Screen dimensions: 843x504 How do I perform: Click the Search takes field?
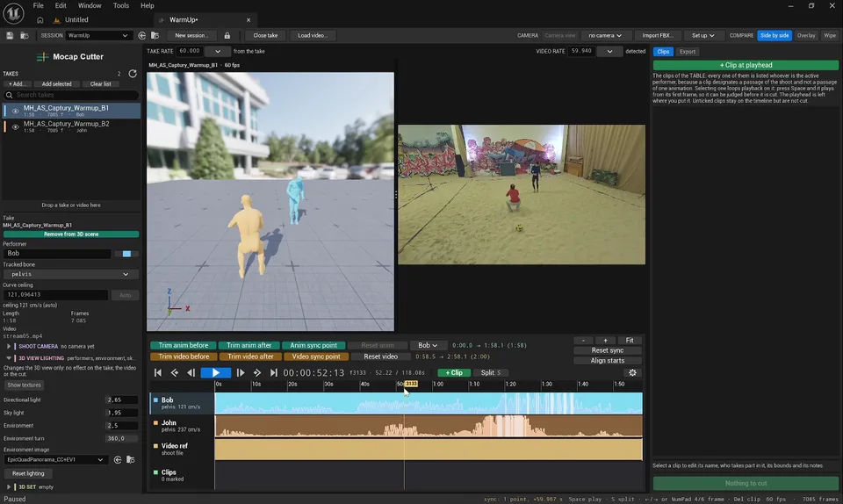coord(70,95)
